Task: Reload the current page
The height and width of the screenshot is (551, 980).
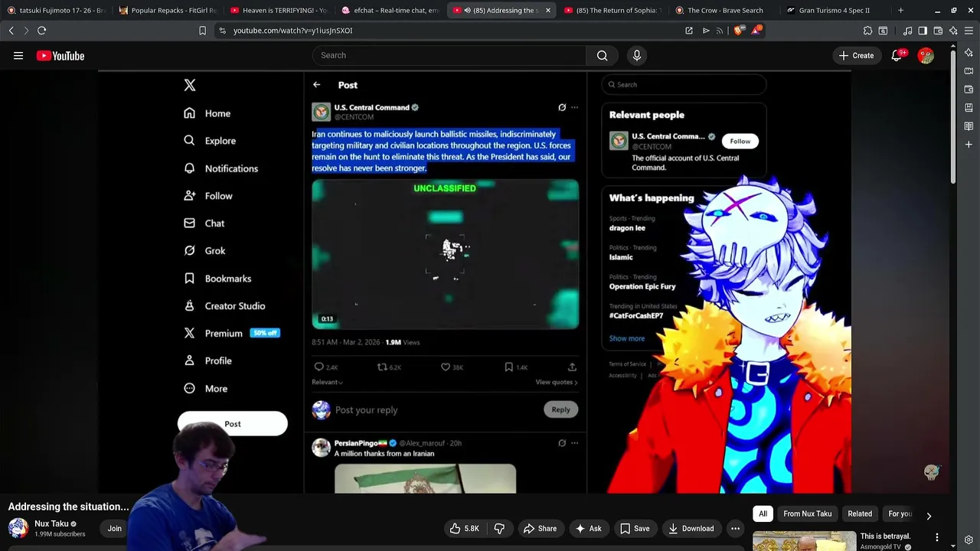Action: [42, 31]
